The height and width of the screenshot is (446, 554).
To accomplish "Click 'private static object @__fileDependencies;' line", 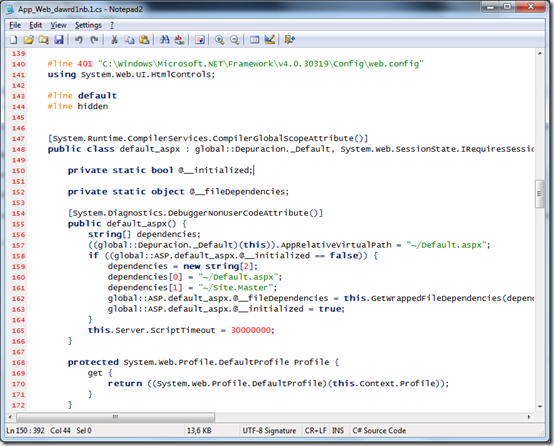I will 178,192.
